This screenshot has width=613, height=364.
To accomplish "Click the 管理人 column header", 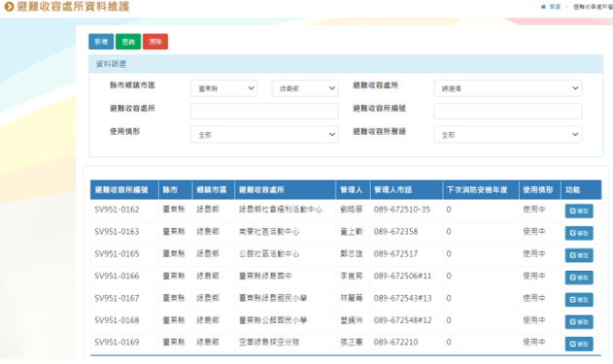I will pos(352,190).
